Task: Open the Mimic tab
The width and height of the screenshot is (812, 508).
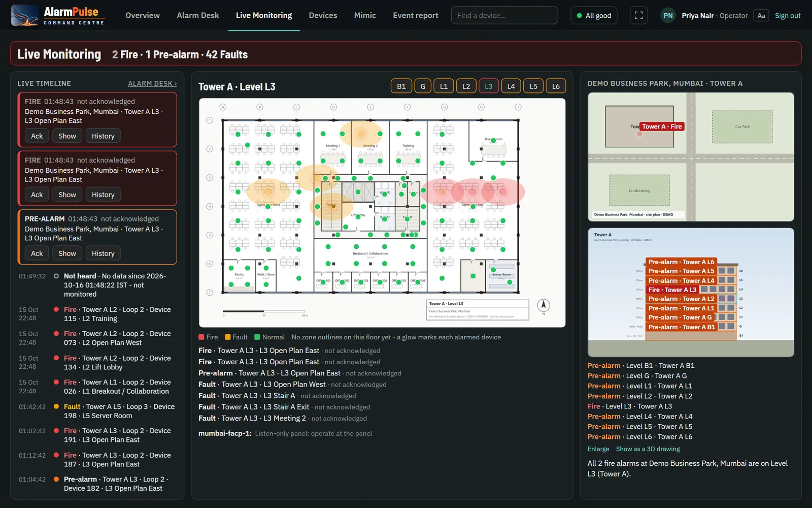Action: pos(365,15)
